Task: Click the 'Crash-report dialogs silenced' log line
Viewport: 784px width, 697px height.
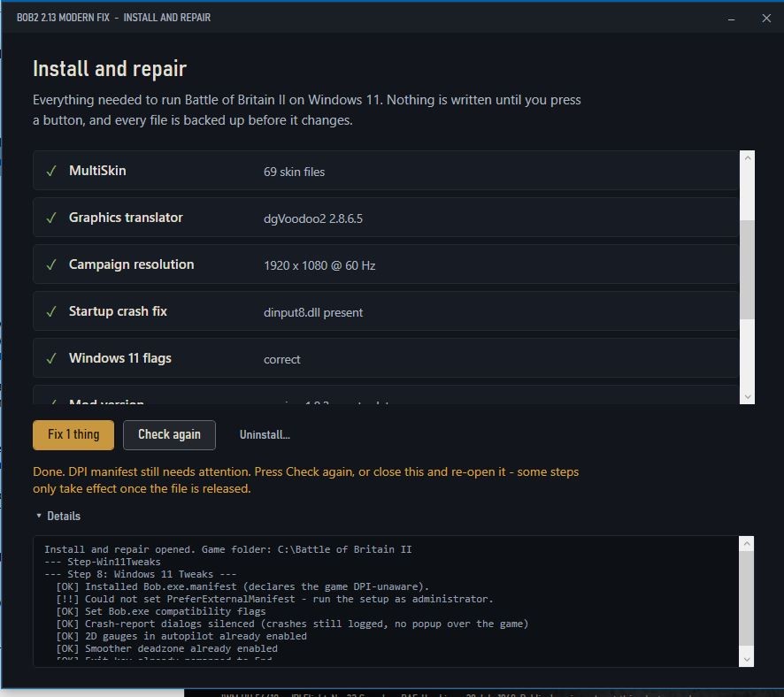Action: coord(292,624)
